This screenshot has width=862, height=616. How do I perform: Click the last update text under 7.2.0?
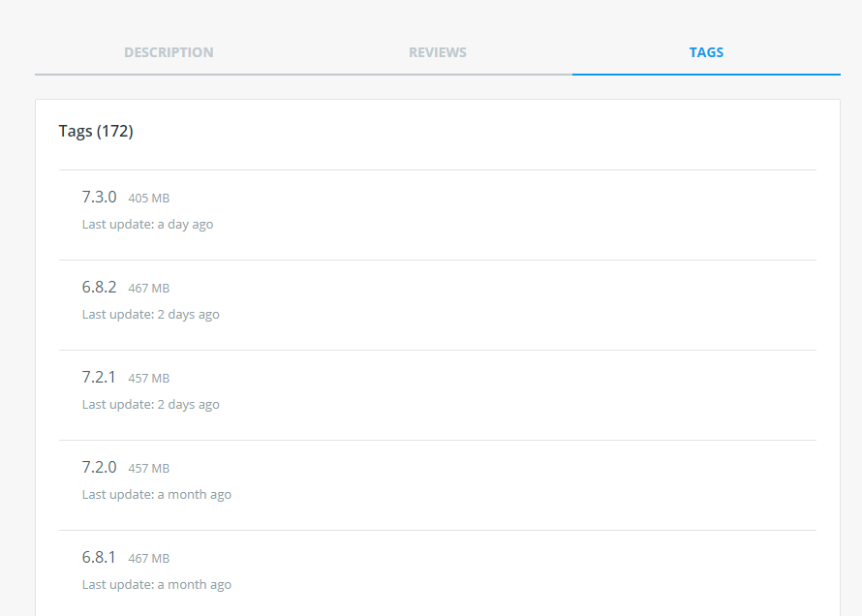point(156,494)
